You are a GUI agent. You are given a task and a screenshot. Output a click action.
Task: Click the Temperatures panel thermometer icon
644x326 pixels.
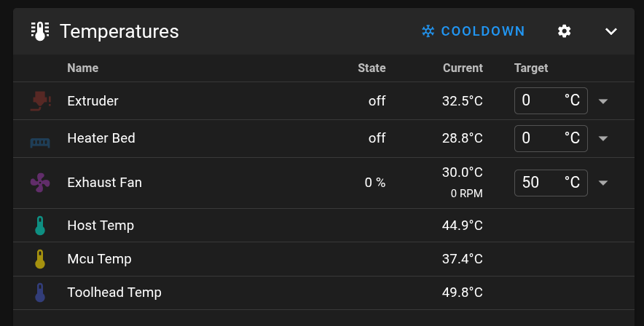[40, 31]
